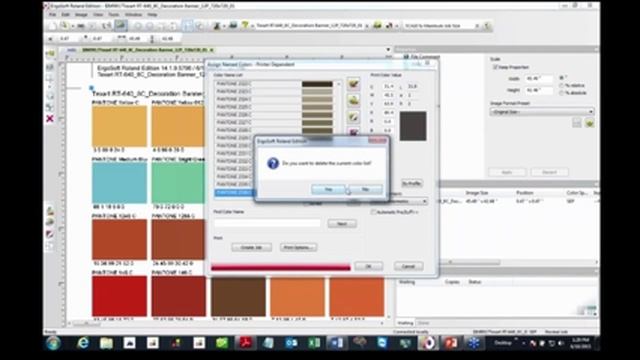Click the C value field under Print Color Value
This screenshot has width=640, height=360.
tap(388, 87)
